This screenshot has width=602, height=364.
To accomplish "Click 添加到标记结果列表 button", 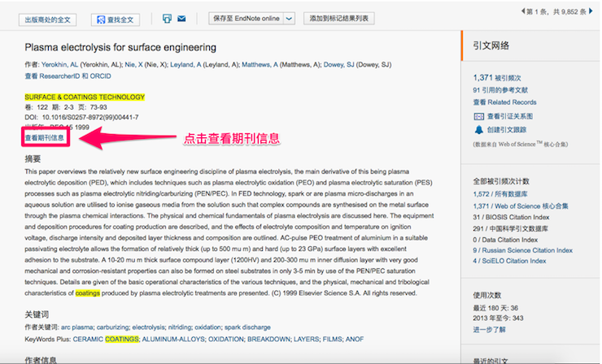I will pyautogui.click(x=338, y=18).
